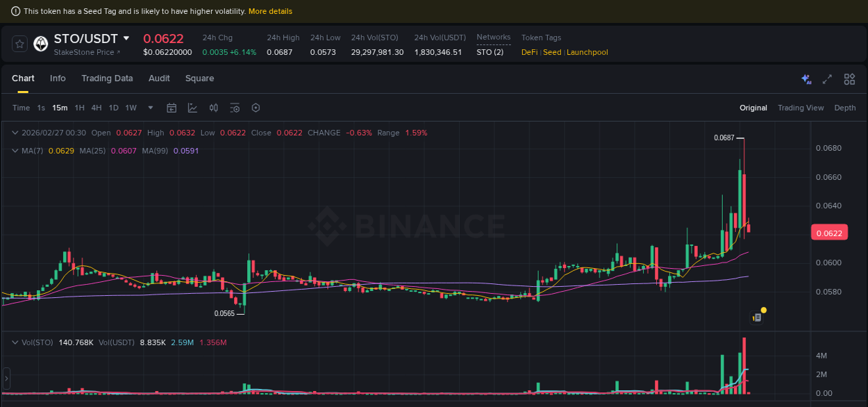Favorite STO/USDT with the star icon
The image size is (868, 407).
(19, 44)
